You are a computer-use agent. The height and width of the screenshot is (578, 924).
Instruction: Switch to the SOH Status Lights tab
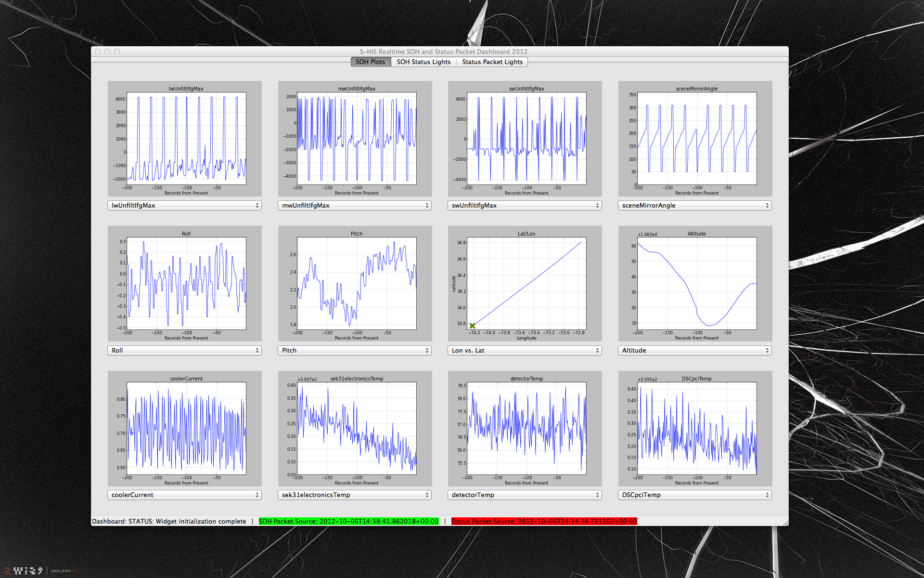click(x=423, y=62)
